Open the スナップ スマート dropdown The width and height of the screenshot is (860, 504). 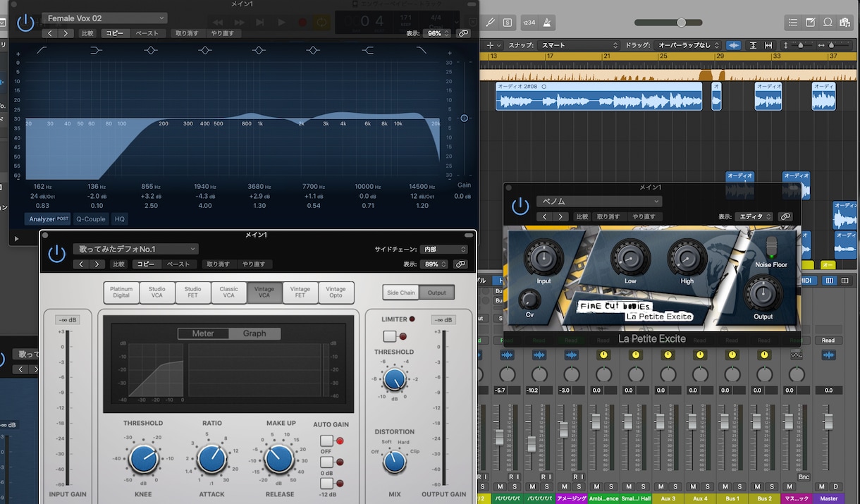tap(579, 45)
